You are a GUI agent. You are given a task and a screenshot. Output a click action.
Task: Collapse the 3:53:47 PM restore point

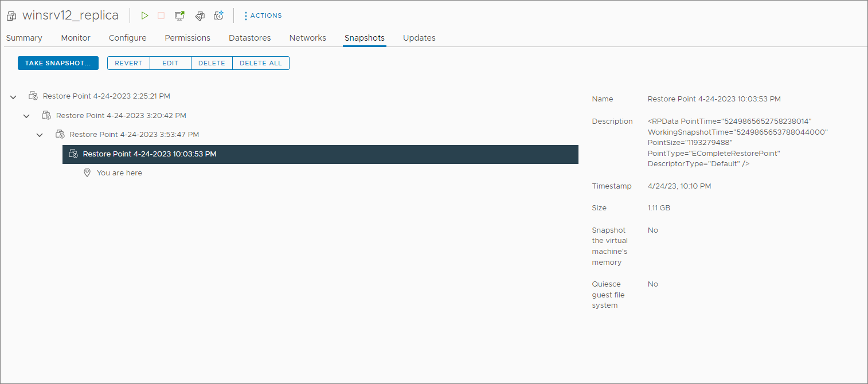[x=40, y=135]
